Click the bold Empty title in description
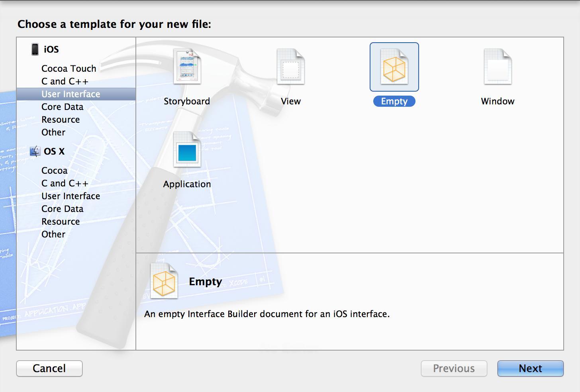580x392 pixels. pos(206,282)
